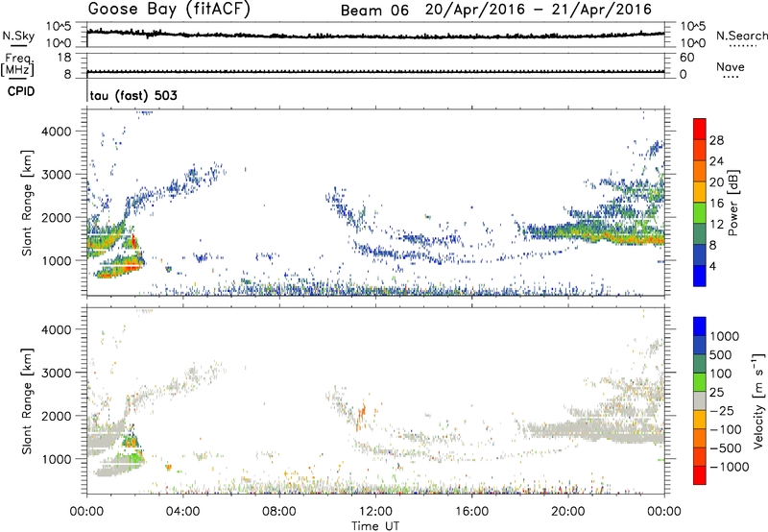The image size is (768, 532).
Task: Click the 'Velocity [m s-1]' color bar title
Action: tap(759, 400)
